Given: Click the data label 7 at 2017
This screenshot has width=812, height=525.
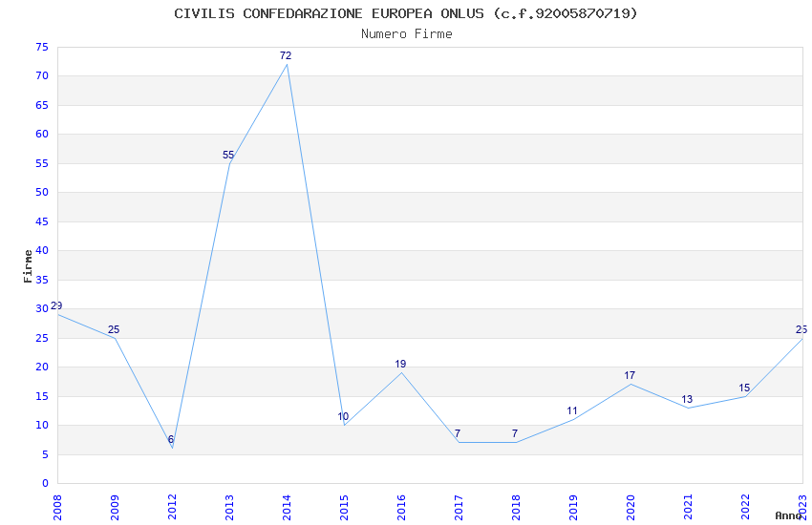Looking at the screenshot, I should pos(458,434).
